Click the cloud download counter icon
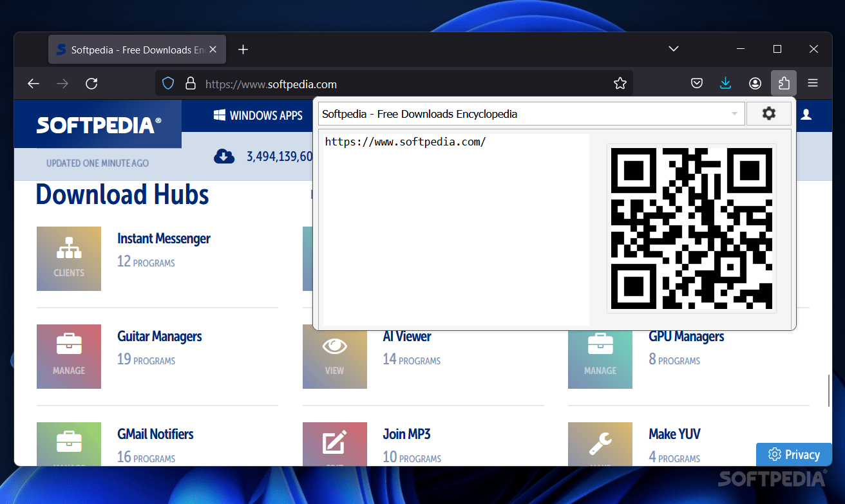 [224, 156]
